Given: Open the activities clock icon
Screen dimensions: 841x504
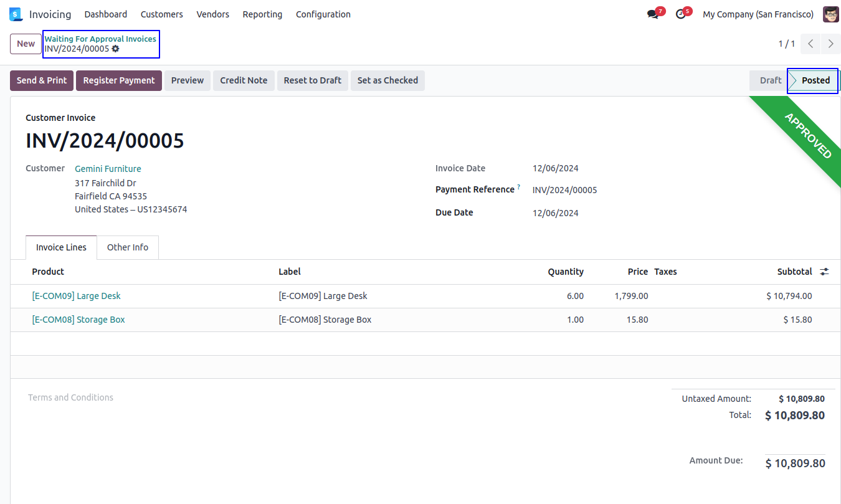Looking at the screenshot, I should point(681,14).
